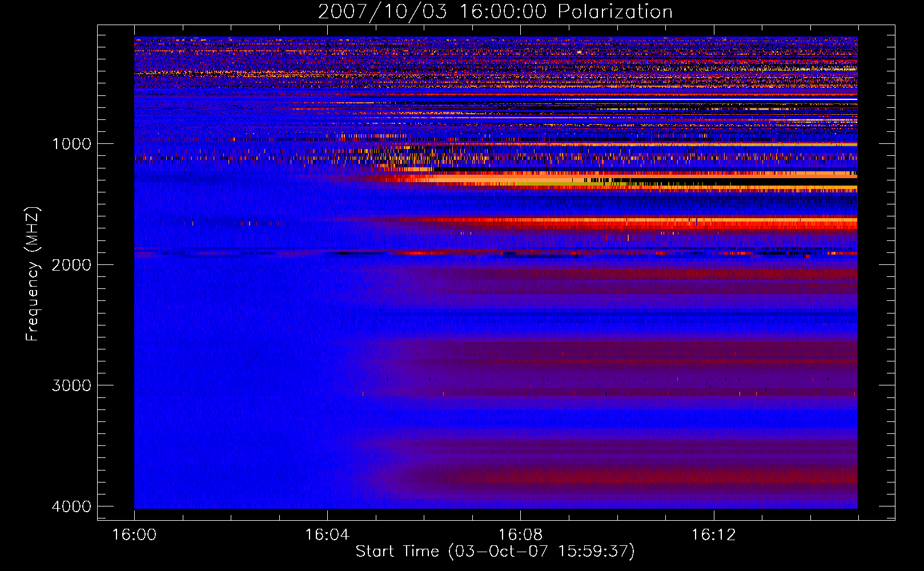Click the 16:04 time tick label
Viewport: 924px width, 571px height.
click(327, 535)
